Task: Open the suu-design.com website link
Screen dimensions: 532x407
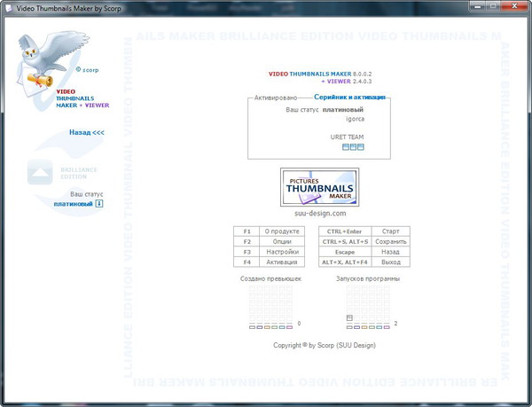Action: 320,213
